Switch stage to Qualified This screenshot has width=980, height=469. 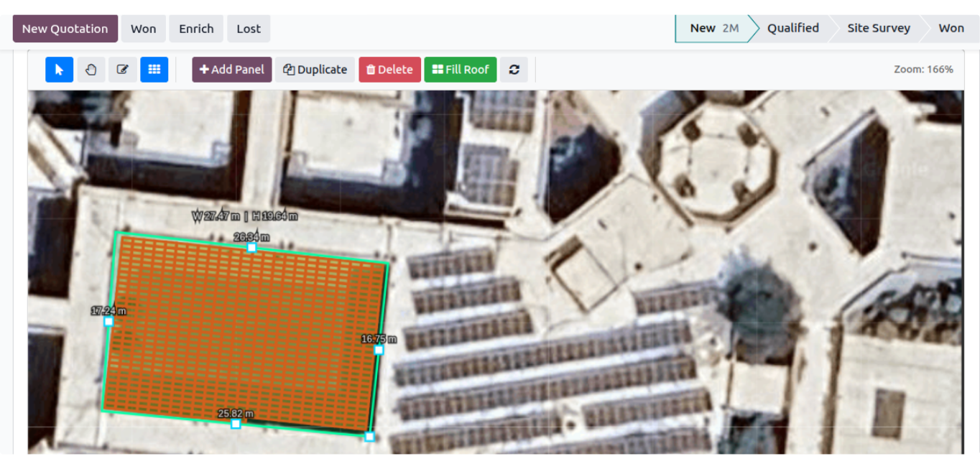(x=793, y=28)
